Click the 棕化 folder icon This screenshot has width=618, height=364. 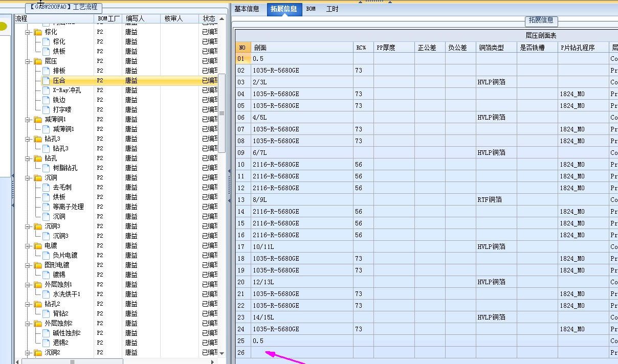(x=38, y=32)
